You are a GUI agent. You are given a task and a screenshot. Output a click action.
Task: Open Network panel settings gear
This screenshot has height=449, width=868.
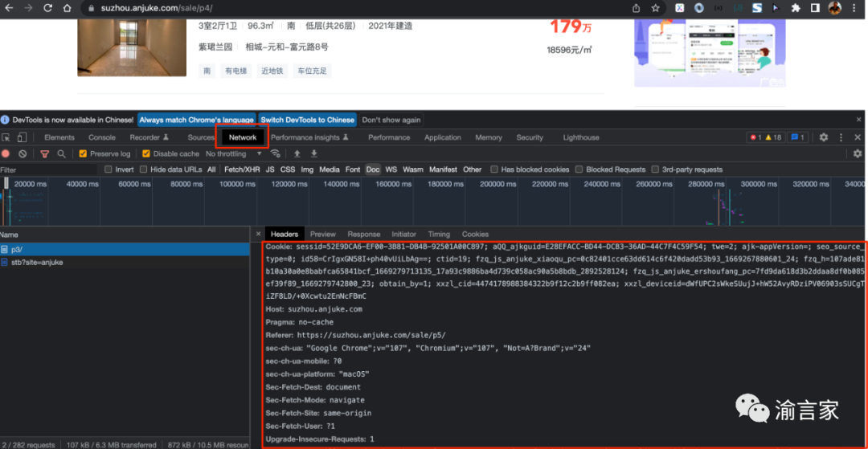pyautogui.click(x=858, y=153)
